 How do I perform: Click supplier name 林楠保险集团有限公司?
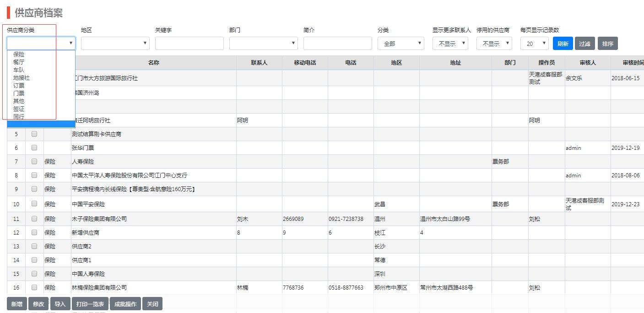point(99,288)
